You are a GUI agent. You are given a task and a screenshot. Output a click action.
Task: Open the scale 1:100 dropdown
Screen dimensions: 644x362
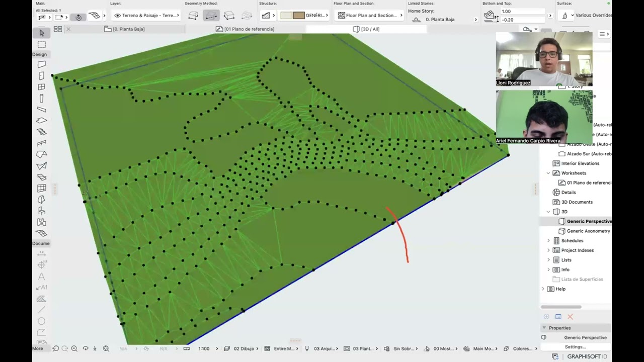click(x=208, y=348)
